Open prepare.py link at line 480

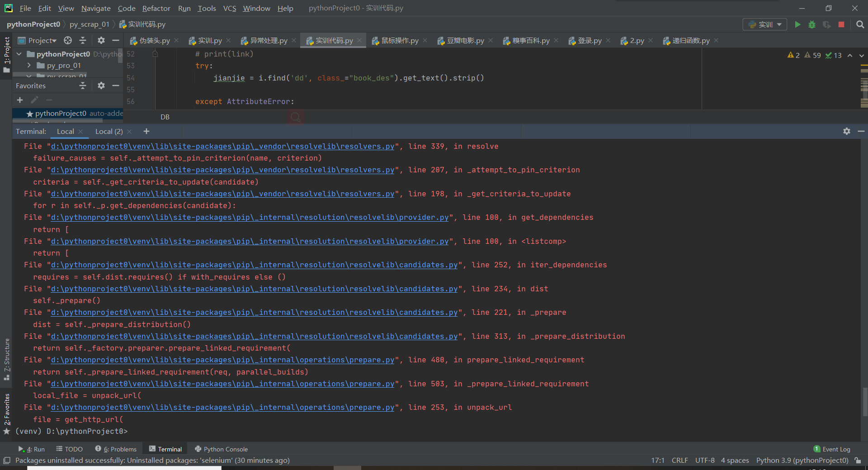coord(223,360)
